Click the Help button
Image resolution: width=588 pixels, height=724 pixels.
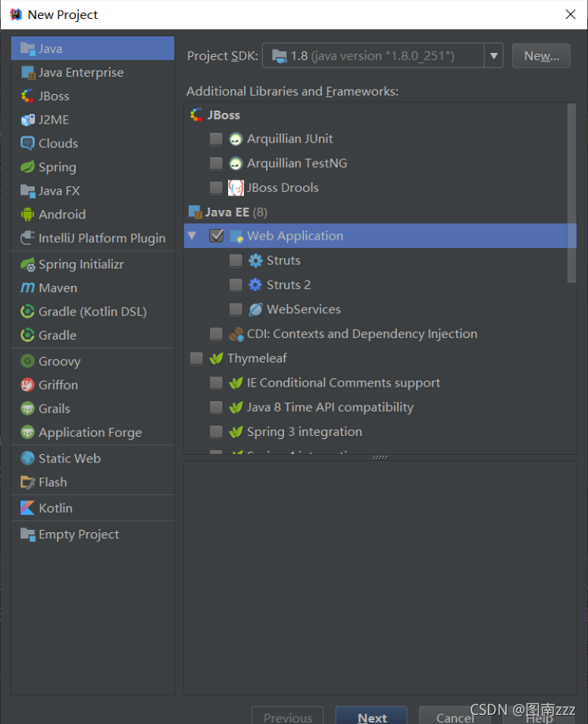pos(538,717)
